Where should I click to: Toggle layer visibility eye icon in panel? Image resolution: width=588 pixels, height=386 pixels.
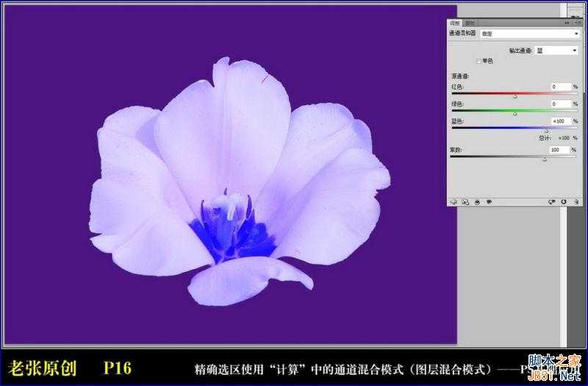(x=489, y=201)
